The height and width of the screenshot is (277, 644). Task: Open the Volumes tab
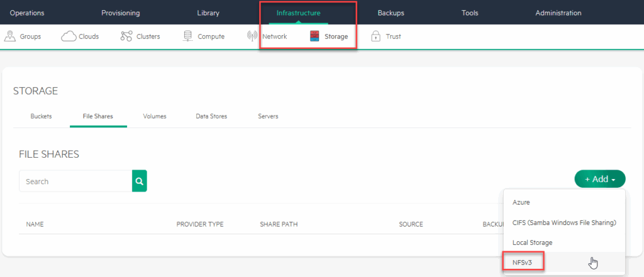point(155,116)
